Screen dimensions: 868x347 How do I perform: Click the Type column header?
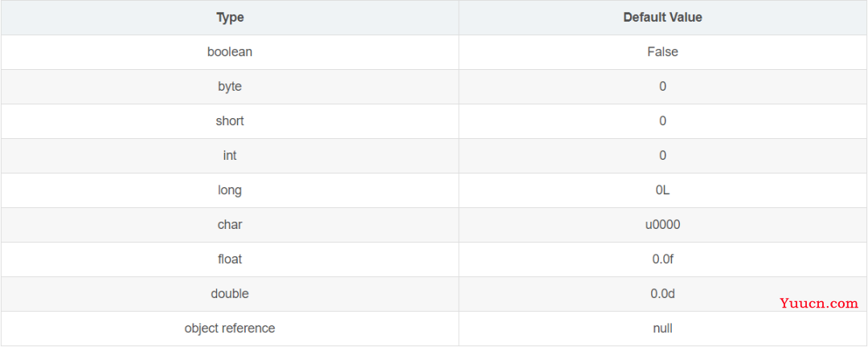[x=230, y=18]
